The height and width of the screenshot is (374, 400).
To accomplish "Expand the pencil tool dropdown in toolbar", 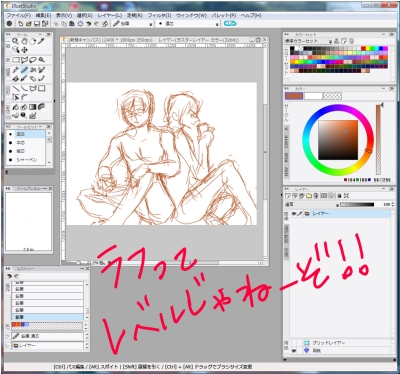I will [x=150, y=24].
